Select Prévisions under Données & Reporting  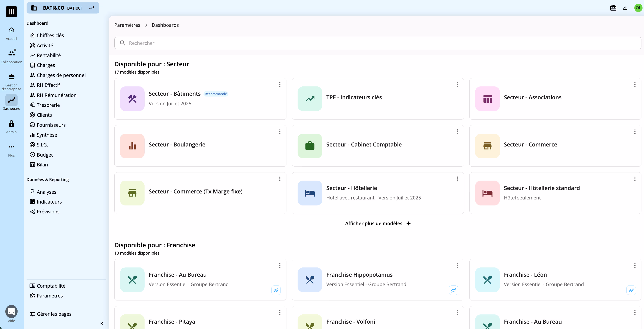click(48, 212)
